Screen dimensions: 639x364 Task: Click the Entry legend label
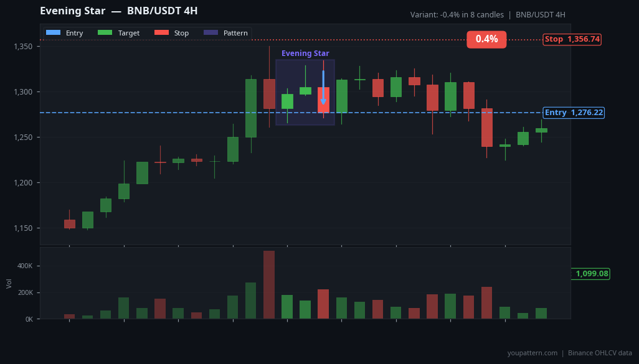pos(74,33)
